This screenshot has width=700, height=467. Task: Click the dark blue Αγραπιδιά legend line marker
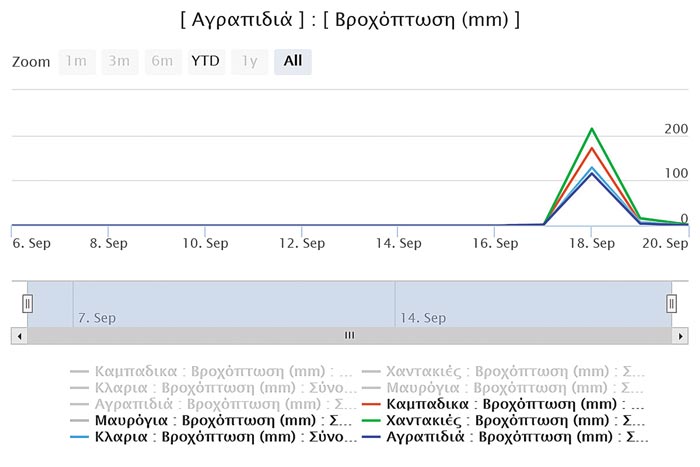[x=371, y=438]
